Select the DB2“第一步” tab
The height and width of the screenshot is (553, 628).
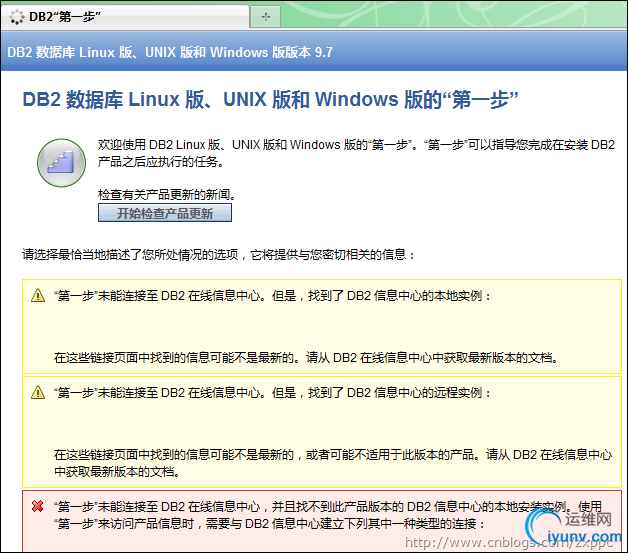click(125, 17)
